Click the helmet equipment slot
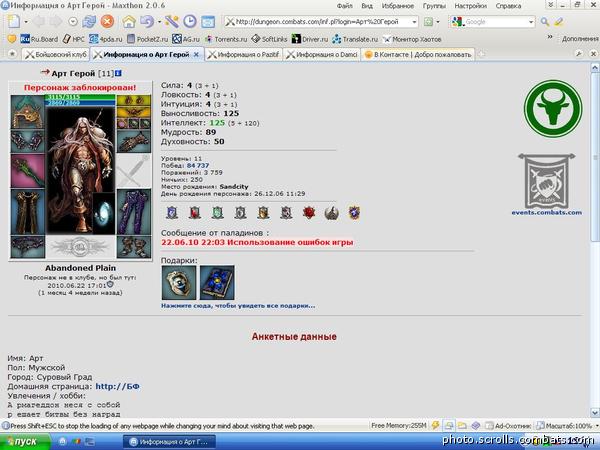Image resolution: width=600 pixels, height=450 pixels. pyautogui.click(x=28, y=112)
